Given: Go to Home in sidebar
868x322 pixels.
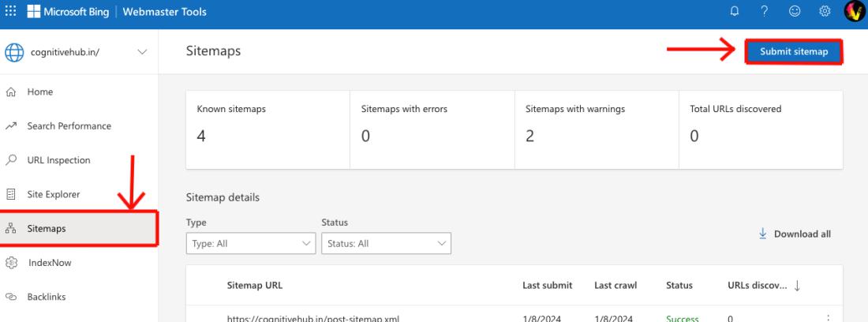Looking at the screenshot, I should click(40, 92).
